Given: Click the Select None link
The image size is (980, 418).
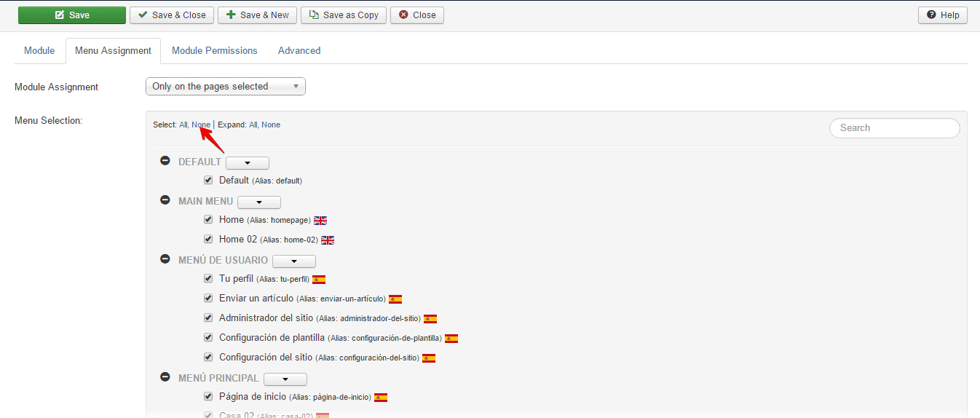Looking at the screenshot, I should (x=201, y=125).
